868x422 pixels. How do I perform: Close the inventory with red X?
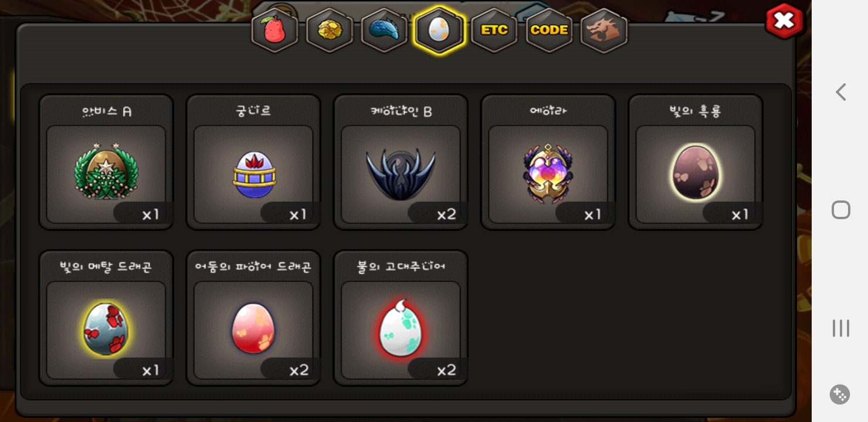(784, 21)
